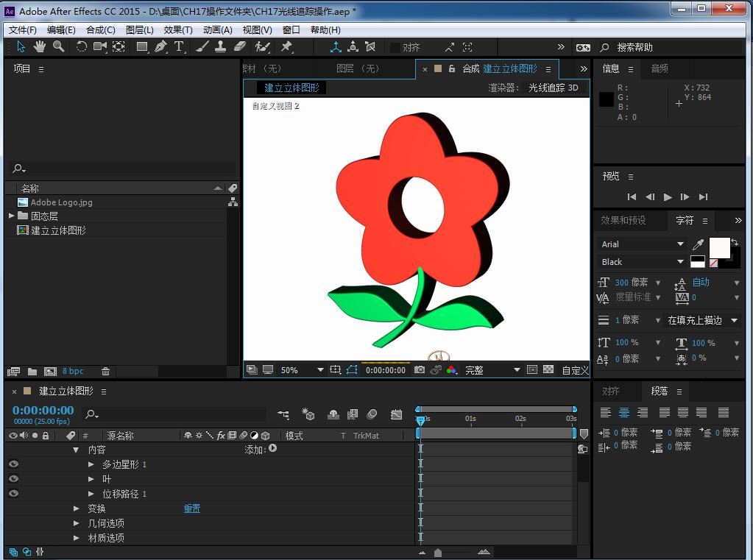The width and height of the screenshot is (753, 560).
Task: Select the Clone Stamp tool
Action: [x=220, y=46]
